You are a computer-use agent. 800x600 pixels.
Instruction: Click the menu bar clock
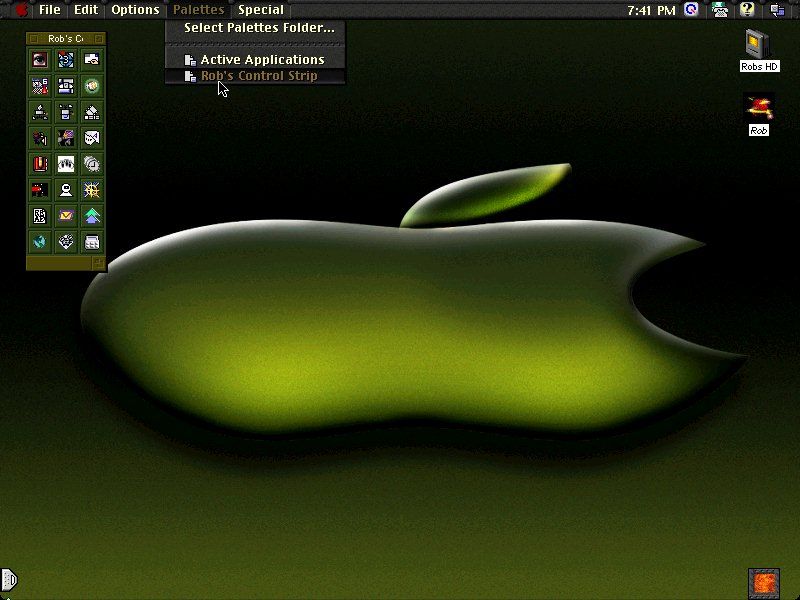click(651, 10)
